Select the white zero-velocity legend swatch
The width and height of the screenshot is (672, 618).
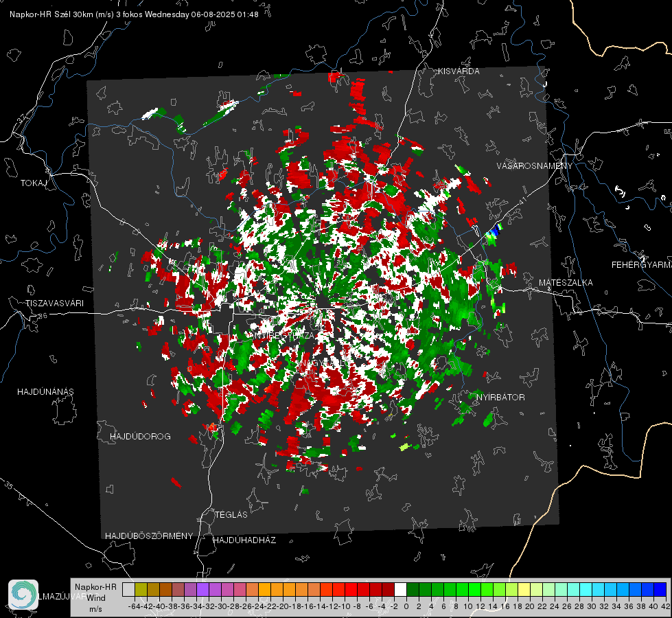click(x=400, y=589)
